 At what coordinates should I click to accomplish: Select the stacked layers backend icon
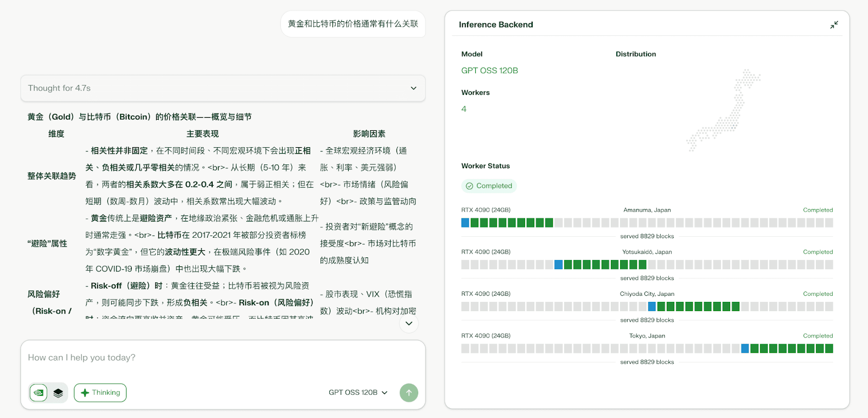click(58, 392)
